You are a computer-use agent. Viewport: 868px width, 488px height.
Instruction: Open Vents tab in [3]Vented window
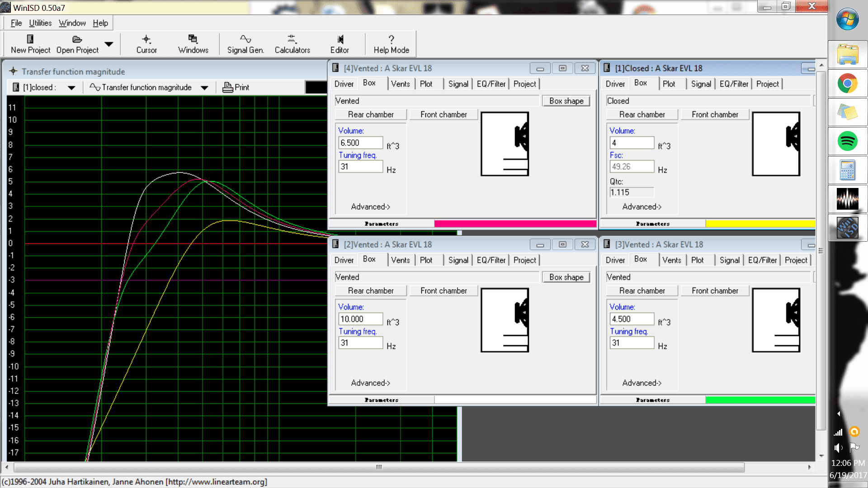click(671, 260)
